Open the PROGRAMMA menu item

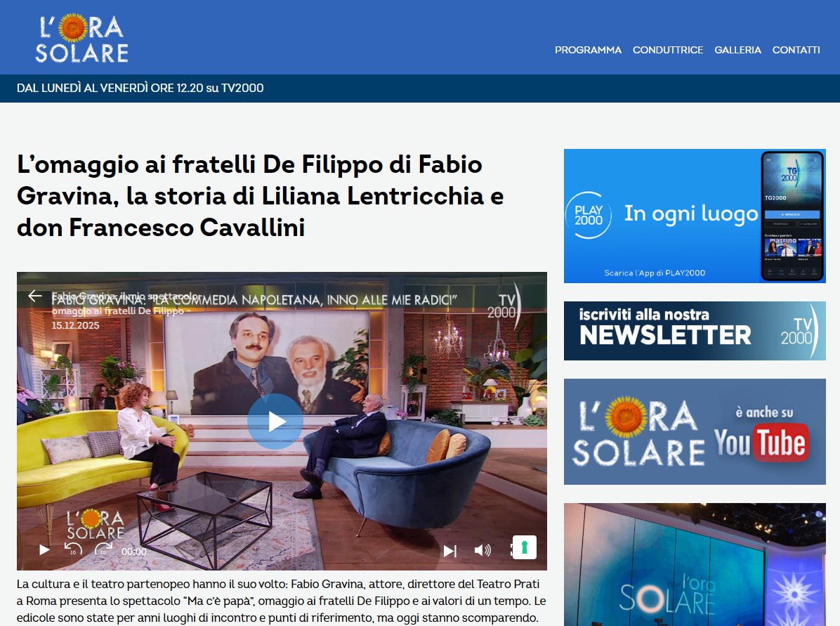588,50
